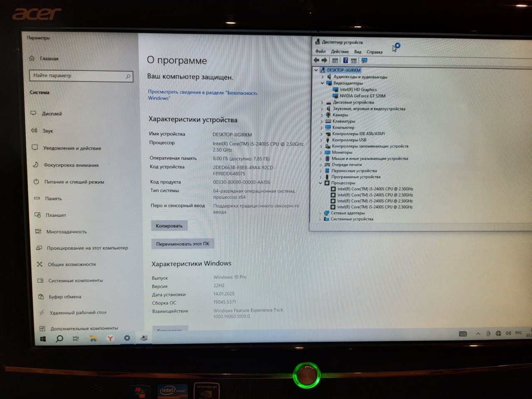Click Копировать under device specifications
Image resolution: width=532 pixels, height=399 pixels.
click(x=169, y=226)
